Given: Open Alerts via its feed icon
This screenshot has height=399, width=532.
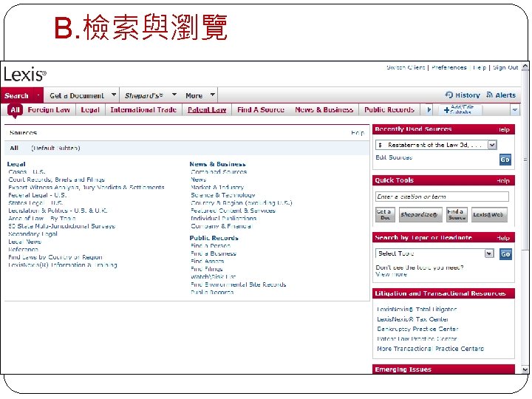Looking at the screenshot, I should click(490, 95).
